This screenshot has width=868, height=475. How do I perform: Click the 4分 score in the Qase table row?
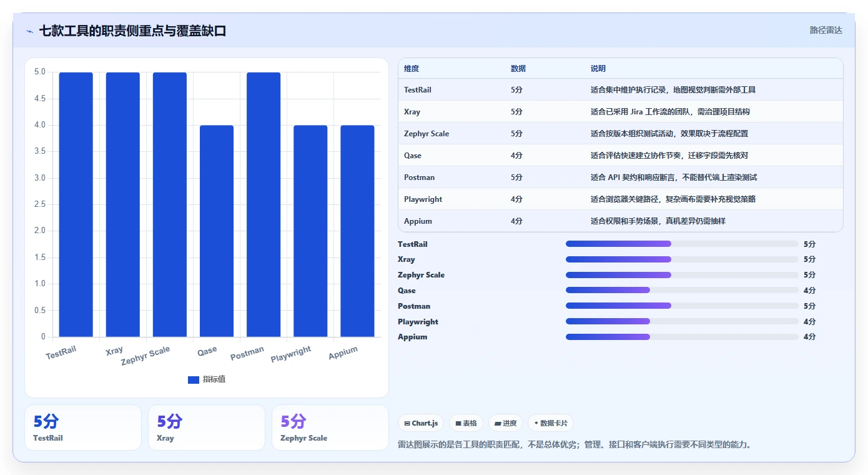pyautogui.click(x=516, y=156)
